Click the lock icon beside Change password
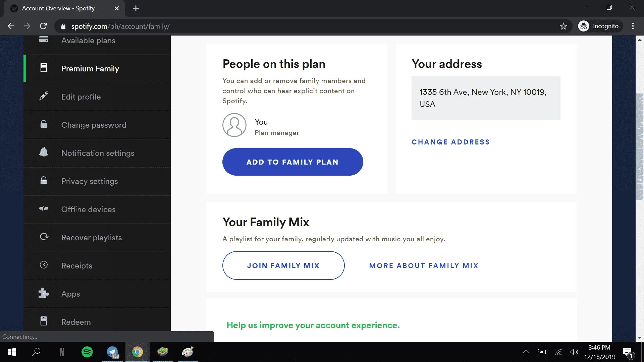644x362 pixels. coord(44,124)
